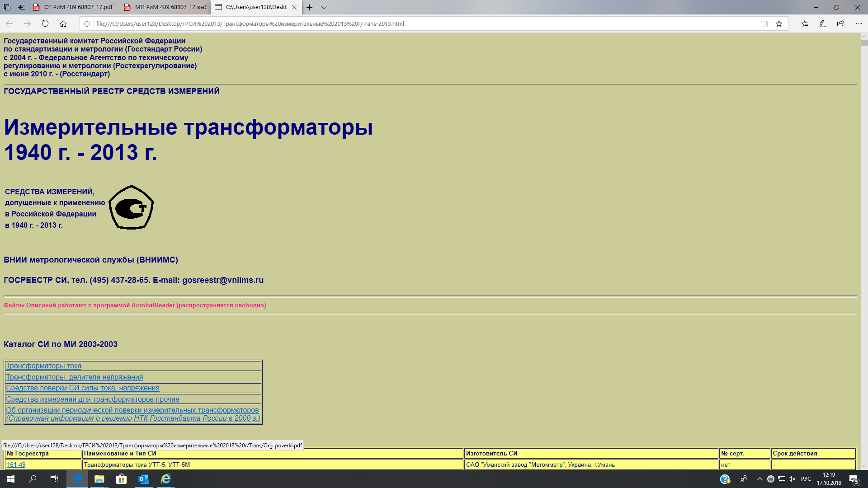The image size is (868, 488).
Task: Open Средства поверки СИ силы тока link
Action: coord(83,388)
